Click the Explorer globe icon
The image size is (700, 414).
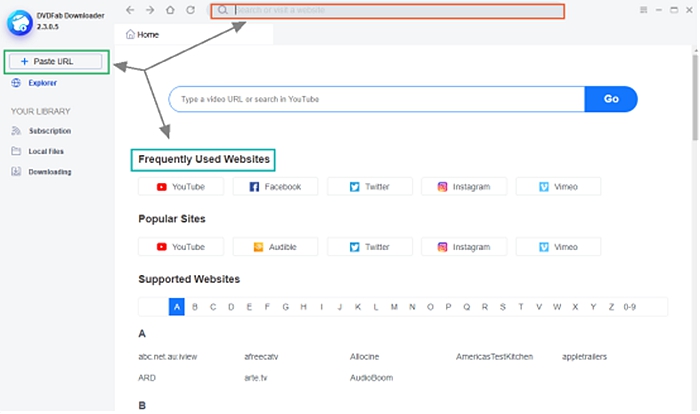click(x=16, y=83)
